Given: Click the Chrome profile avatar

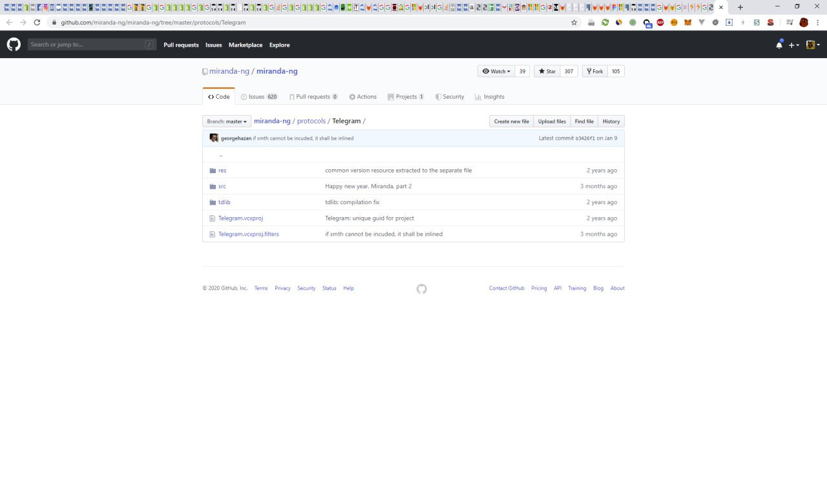Looking at the screenshot, I should [x=804, y=22].
